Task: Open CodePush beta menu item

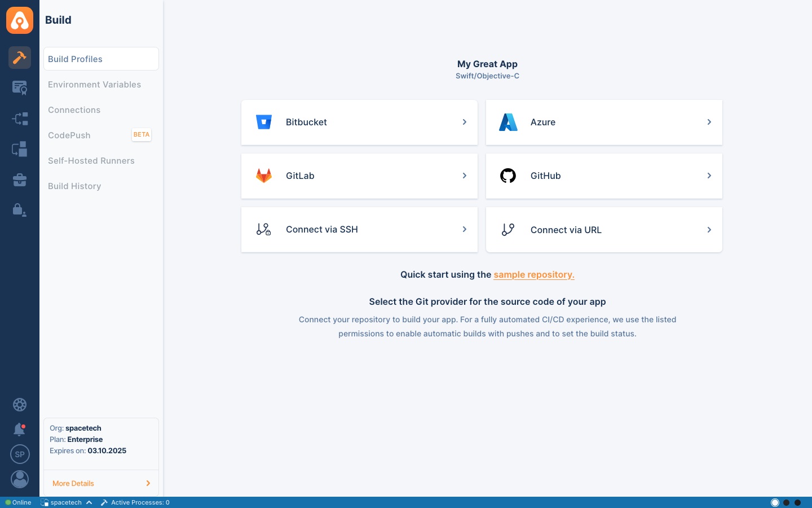Action: click(x=69, y=135)
